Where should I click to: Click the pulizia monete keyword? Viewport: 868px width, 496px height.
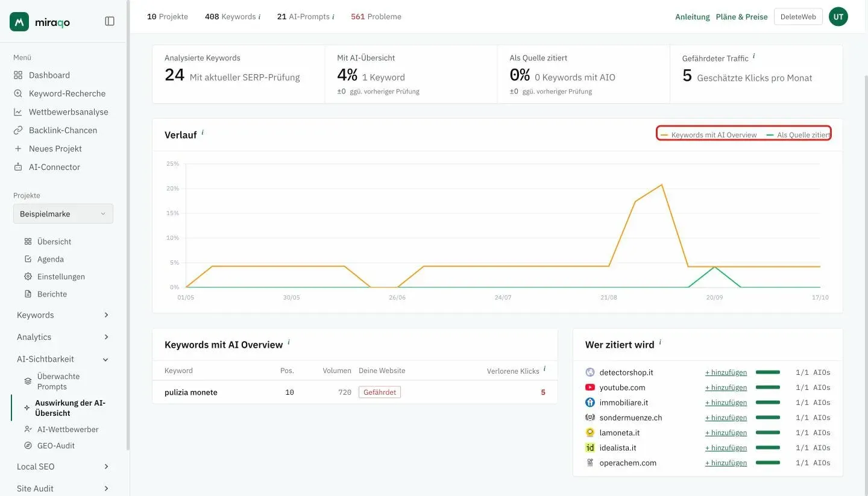191,392
